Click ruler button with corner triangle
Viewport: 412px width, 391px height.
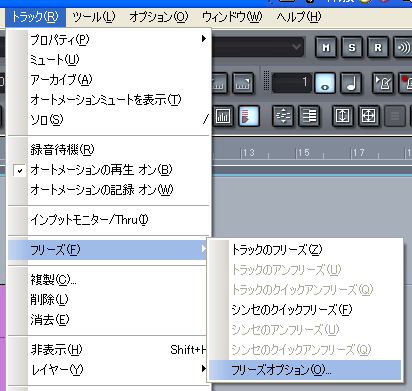pos(243,83)
